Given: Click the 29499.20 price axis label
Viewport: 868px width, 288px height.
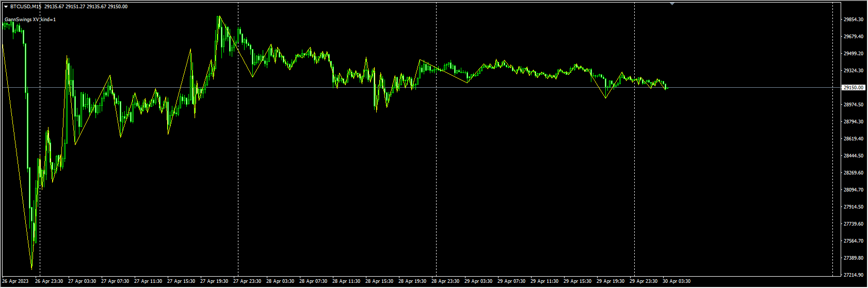Looking at the screenshot, I should [x=854, y=54].
